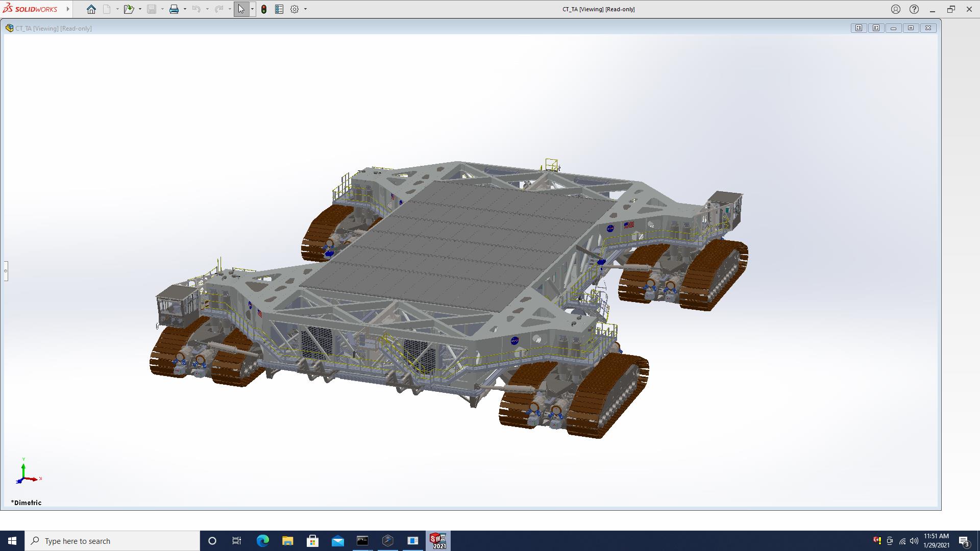The width and height of the screenshot is (980, 551).
Task: Tile document window to right half
Action: pos(876,28)
